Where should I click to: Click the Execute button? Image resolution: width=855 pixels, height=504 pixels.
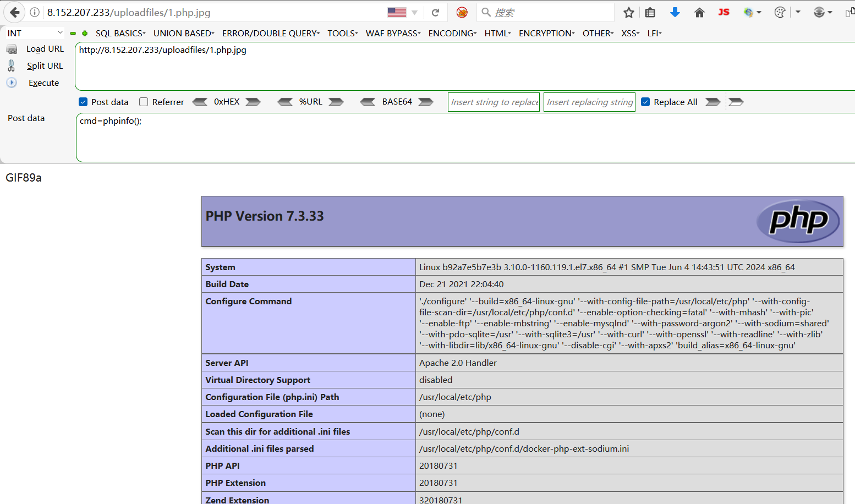44,83
